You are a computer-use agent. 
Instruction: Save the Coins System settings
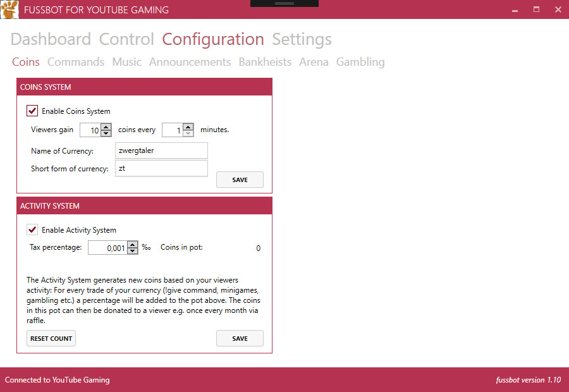[x=240, y=180]
